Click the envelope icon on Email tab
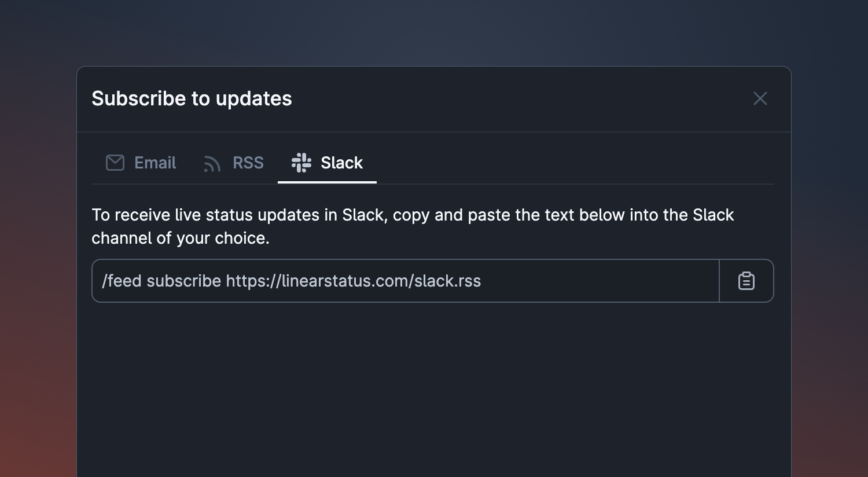This screenshot has width=868, height=477. pyautogui.click(x=115, y=163)
